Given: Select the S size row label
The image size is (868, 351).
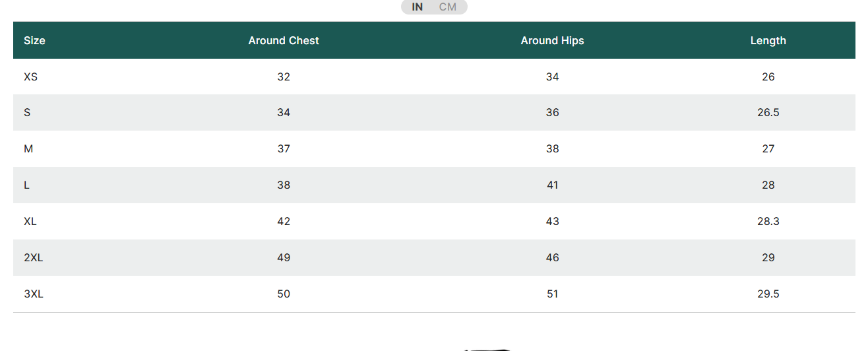Looking at the screenshot, I should point(27,112).
